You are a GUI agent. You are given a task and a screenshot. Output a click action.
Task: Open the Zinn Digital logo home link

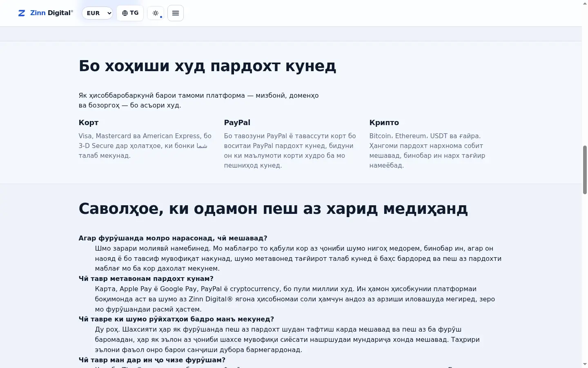(46, 13)
